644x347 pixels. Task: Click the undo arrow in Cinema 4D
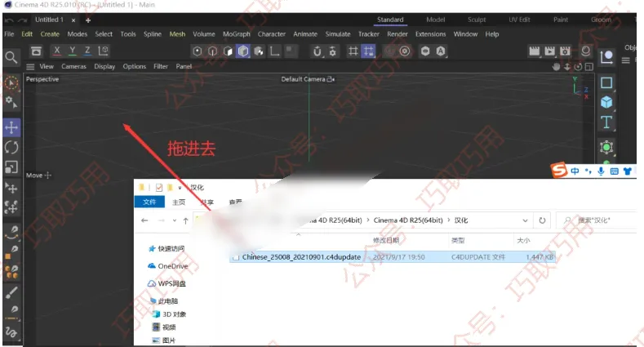click(x=10, y=20)
